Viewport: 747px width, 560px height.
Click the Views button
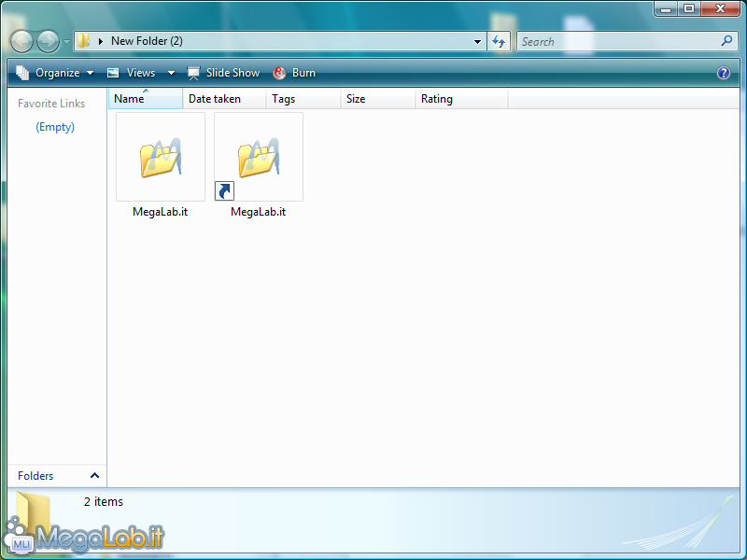(x=133, y=73)
